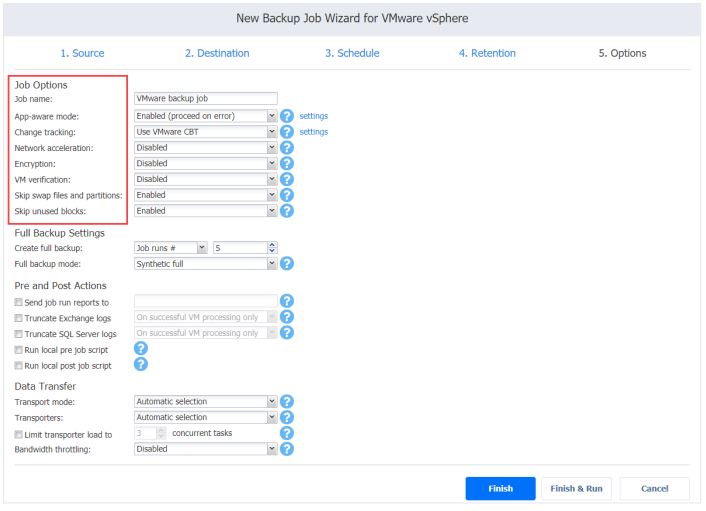Open help for Skip unused blocks
Viewport: 706px width, 511px height.
pos(287,211)
